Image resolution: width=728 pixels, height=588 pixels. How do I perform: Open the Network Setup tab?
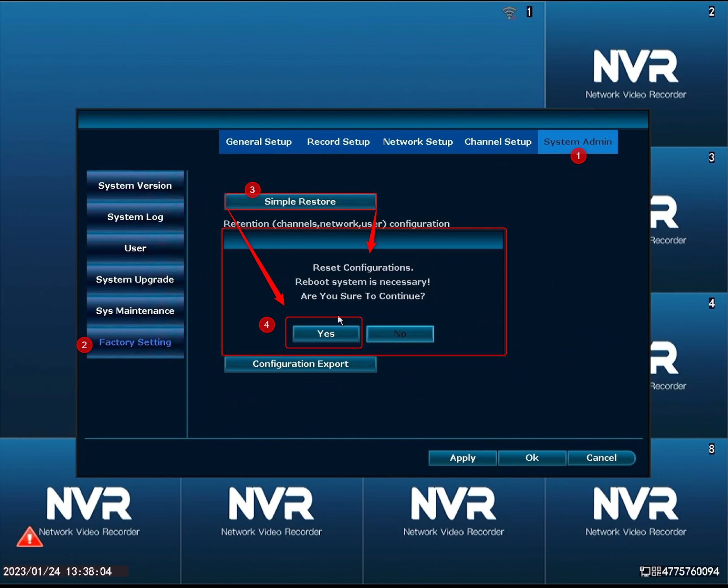tap(418, 142)
